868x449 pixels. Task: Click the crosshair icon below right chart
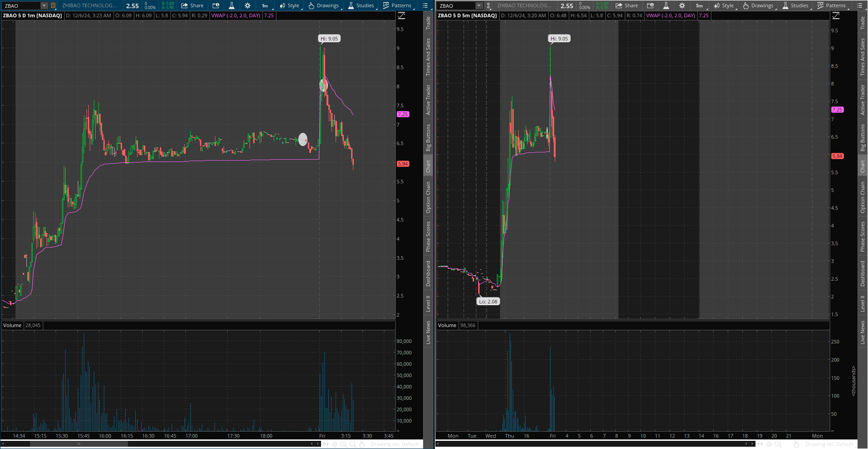(769, 444)
